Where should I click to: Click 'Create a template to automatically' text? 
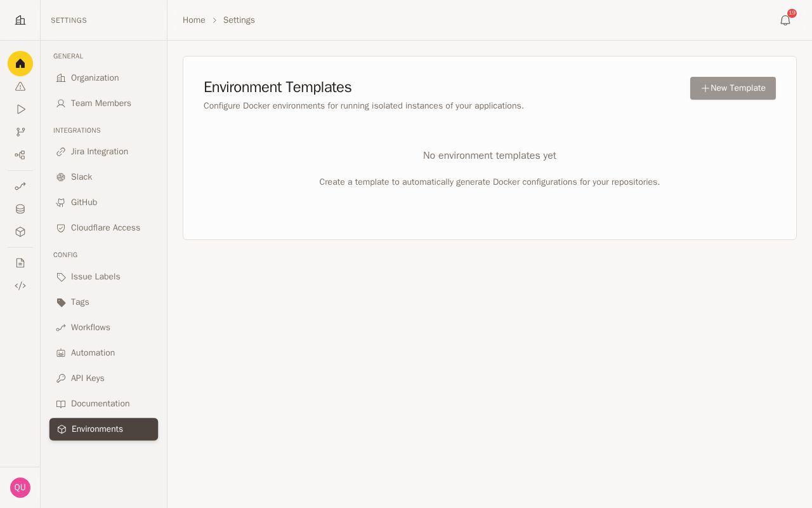click(490, 182)
